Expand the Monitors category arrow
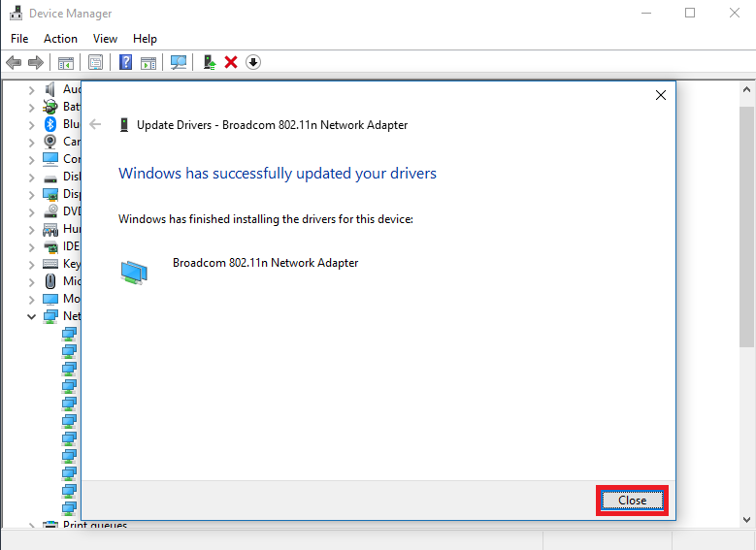Image resolution: width=756 pixels, height=550 pixels. coord(31,300)
